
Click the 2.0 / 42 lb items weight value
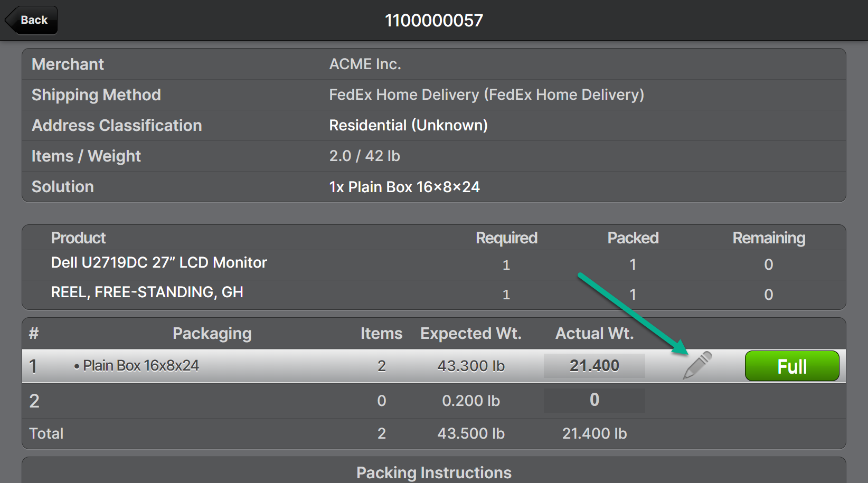364,156
